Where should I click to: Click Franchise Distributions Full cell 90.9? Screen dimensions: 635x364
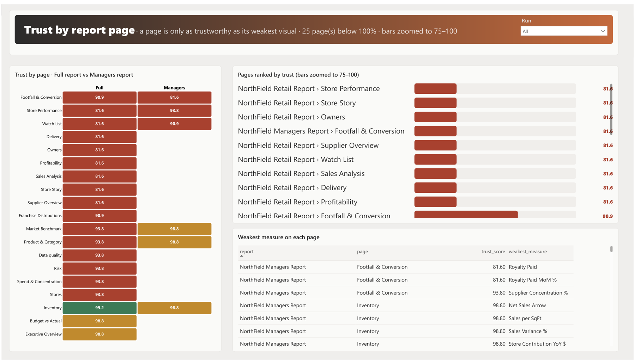99,216
